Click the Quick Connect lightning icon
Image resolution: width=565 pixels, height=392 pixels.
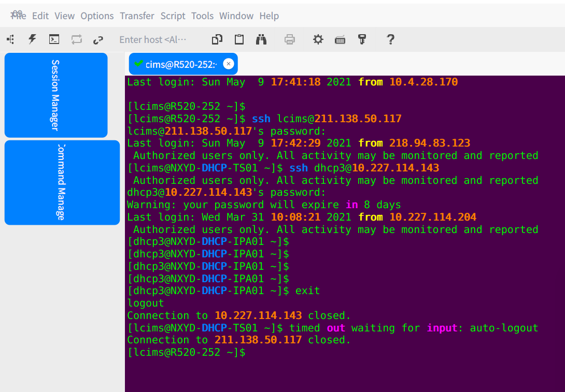[x=32, y=39]
